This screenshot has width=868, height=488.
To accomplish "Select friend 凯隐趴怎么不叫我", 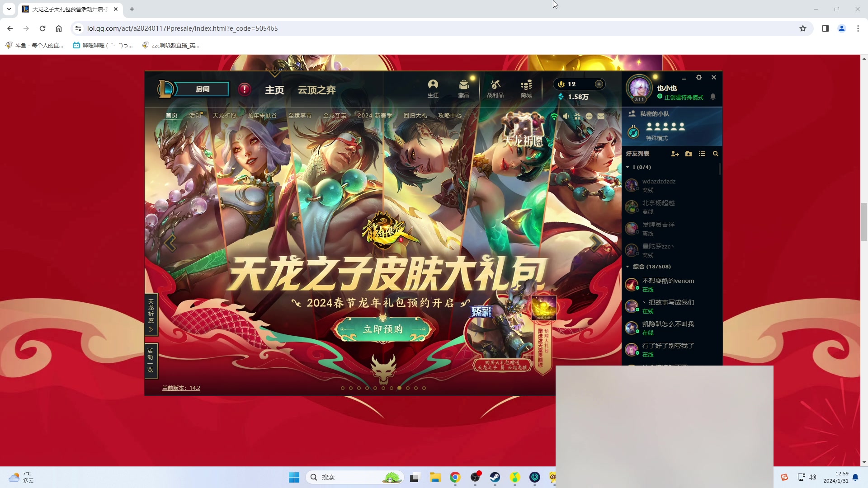I will pyautogui.click(x=671, y=328).
